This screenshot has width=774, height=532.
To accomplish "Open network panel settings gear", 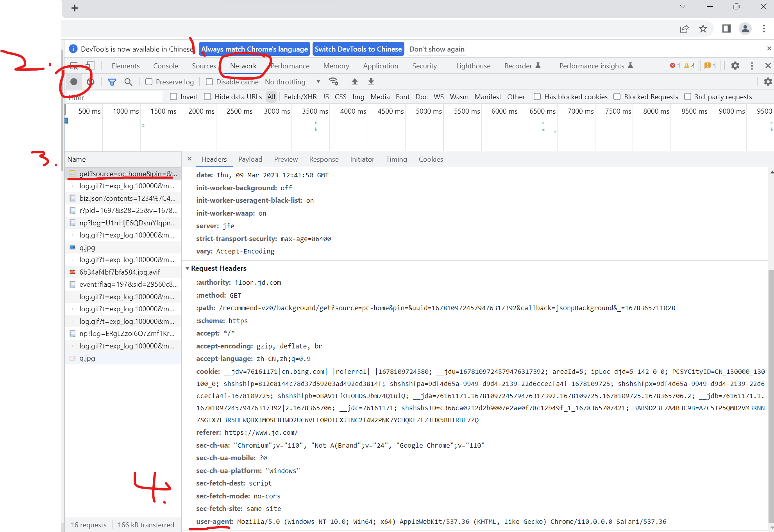I will point(768,82).
